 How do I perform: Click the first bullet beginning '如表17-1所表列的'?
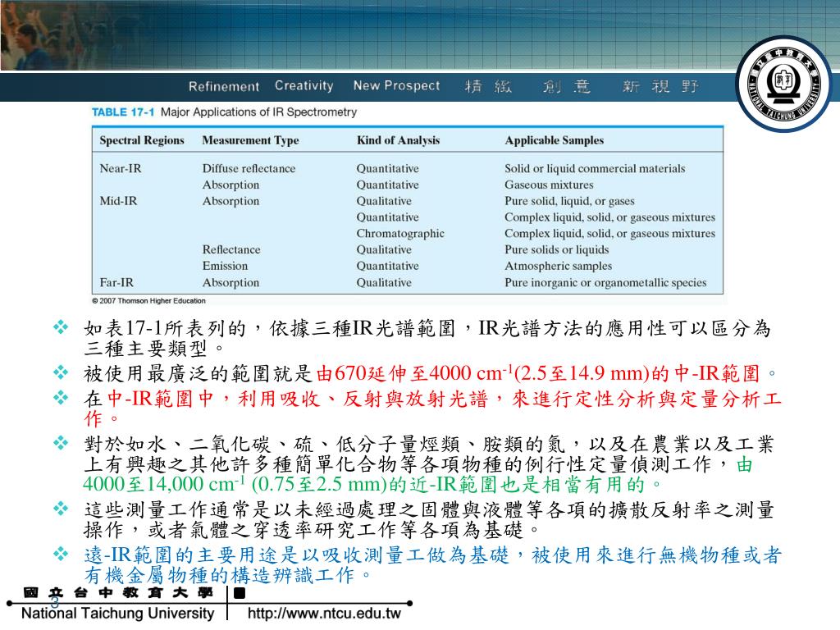pos(427,338)
